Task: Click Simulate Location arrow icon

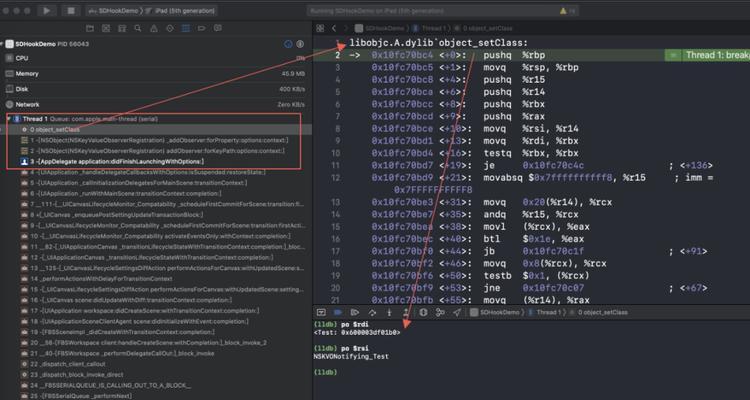Action: [x=457, y=312]
